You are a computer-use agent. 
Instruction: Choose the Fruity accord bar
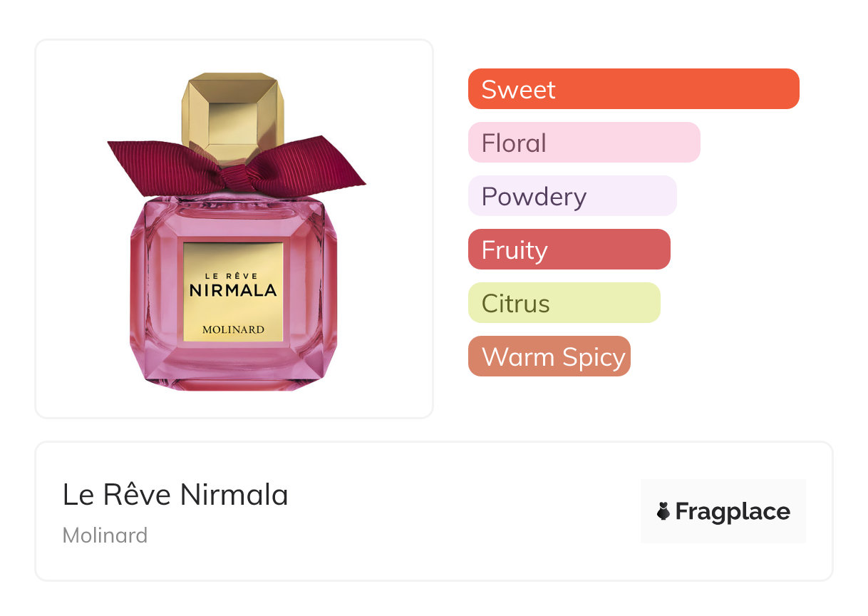click(x=569, y=250)
